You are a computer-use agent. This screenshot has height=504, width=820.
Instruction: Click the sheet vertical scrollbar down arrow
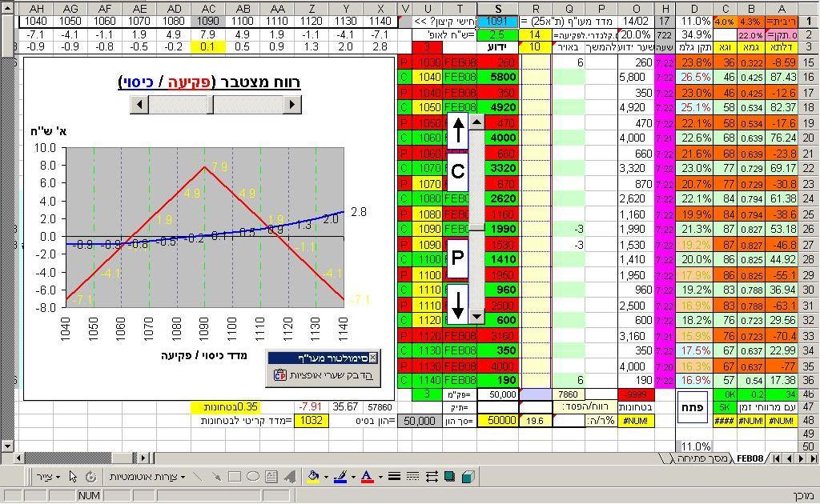[6, 446]
